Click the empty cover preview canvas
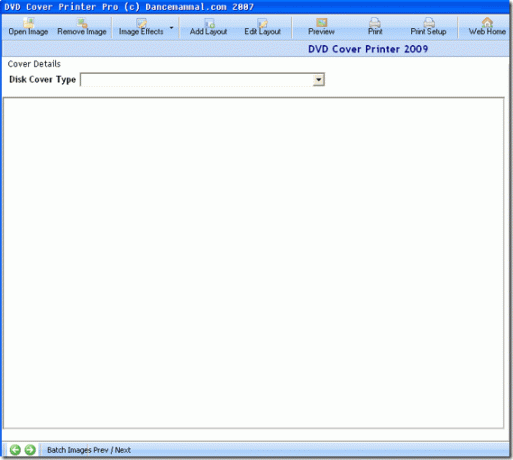Screen dimensions: 513x460 (253, 263)
